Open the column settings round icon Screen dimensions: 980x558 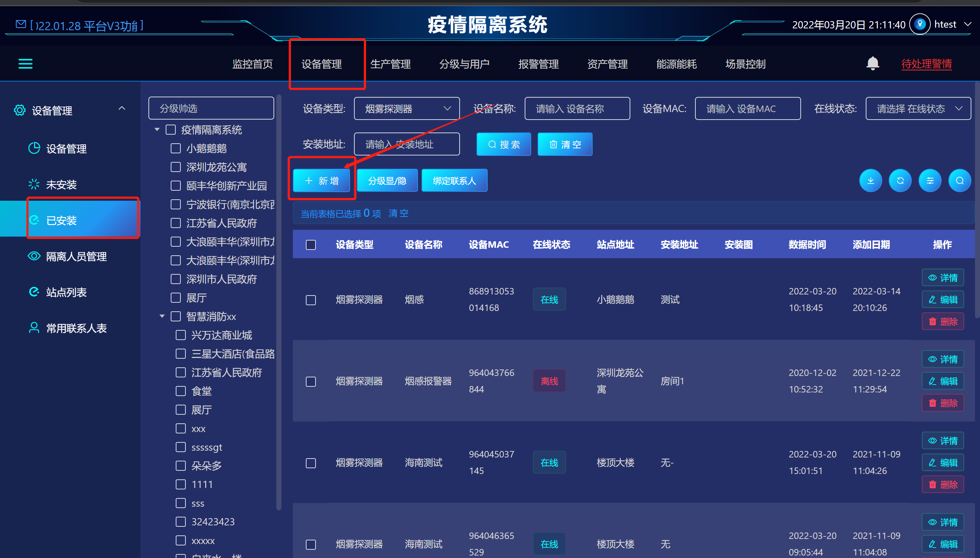tap(930, 181)
